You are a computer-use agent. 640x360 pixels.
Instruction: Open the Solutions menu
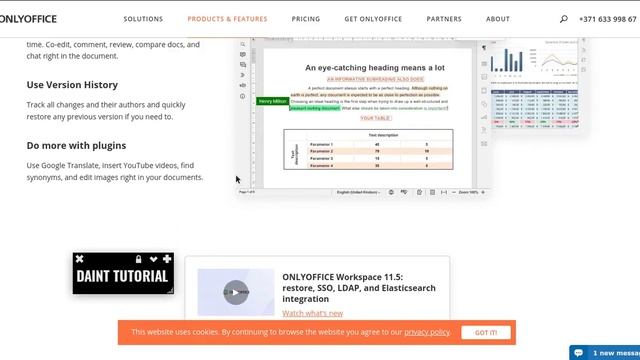coord(143,19)
